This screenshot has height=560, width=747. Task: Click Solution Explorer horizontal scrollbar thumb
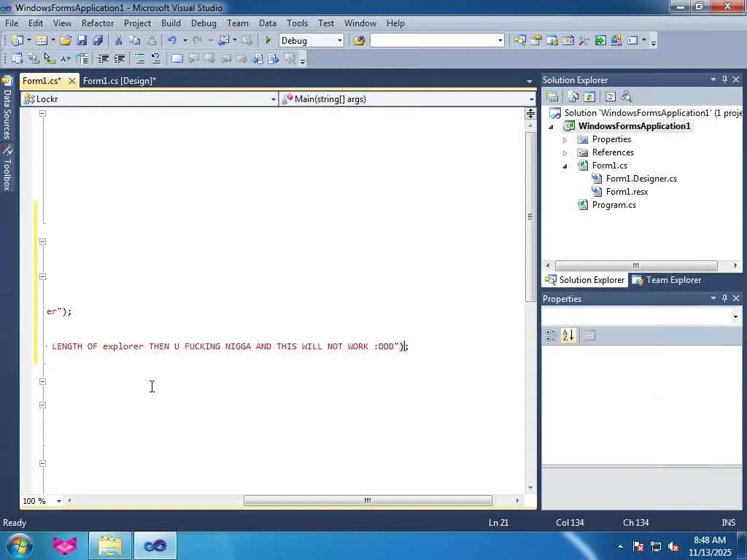pyautogui.click(x=636, y=265)
